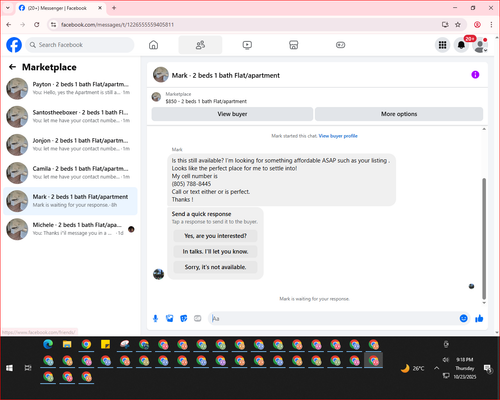The width and height of the screenshot is (500, 400).
Task: Open the Gaming tab icon
Action: pos(340,45)
